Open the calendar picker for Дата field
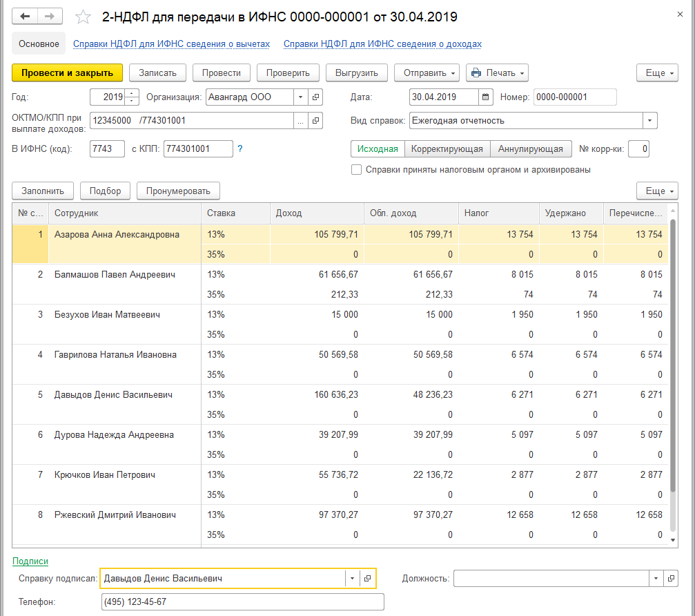This screenshot has height=616, width=695. tap(486, 97)
